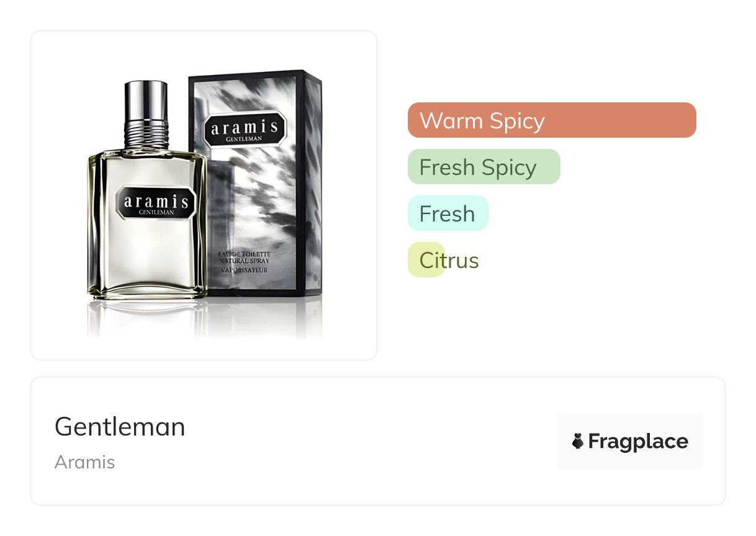Click the Gentleman fragrance title

pos(120,427)
